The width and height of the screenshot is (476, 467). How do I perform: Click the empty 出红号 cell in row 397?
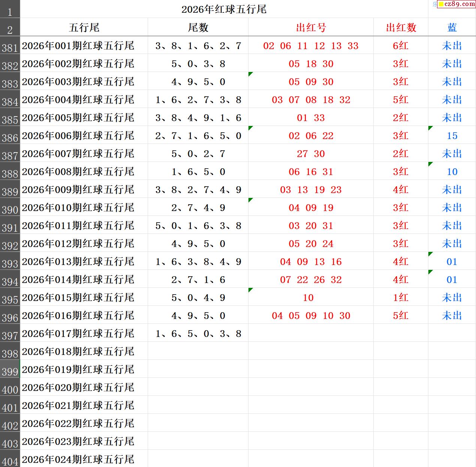311,334
